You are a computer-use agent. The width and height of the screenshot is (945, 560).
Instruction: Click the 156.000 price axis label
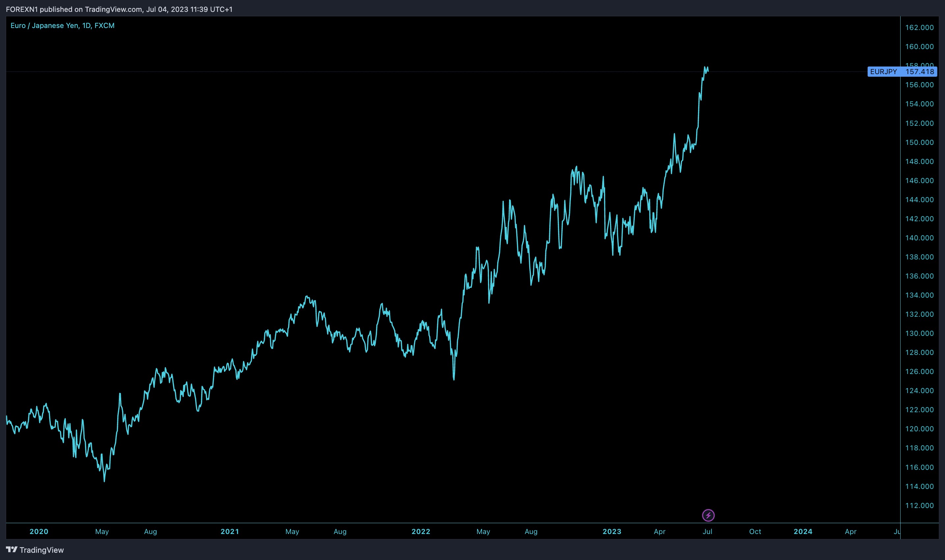919,85
